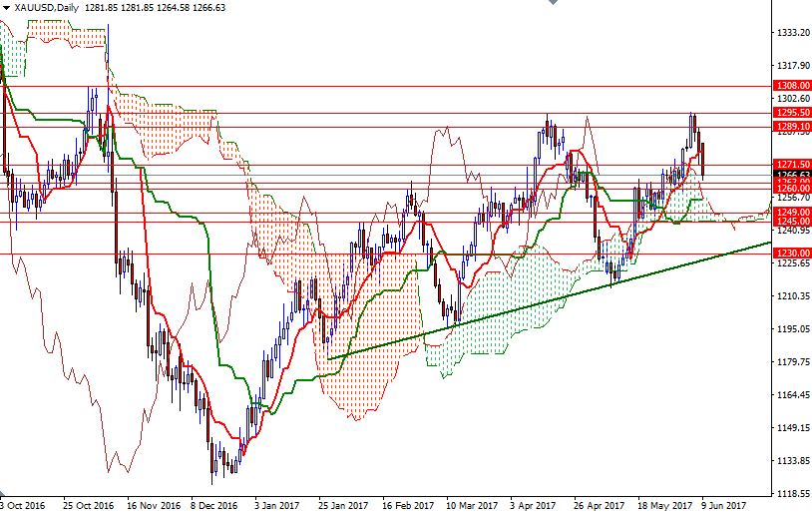Click the 1179.75 value on price axis
This screenshot has height=513, width=812.
point(792,362)
